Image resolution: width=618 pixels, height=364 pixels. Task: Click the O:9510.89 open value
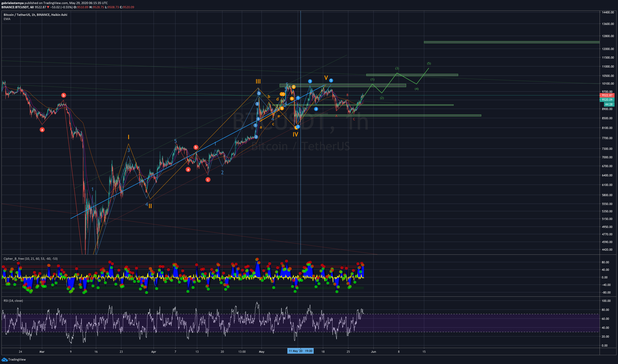coord(81,7)
